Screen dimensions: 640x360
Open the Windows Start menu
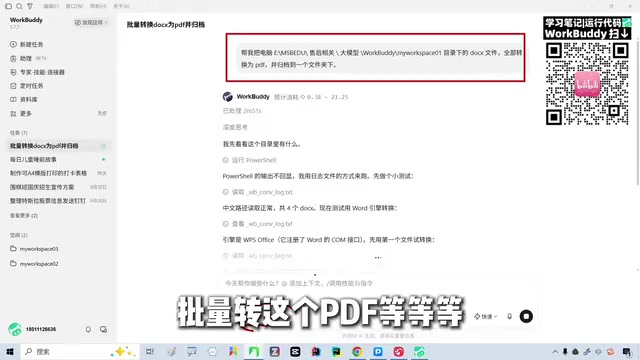(x=10, y=351)
